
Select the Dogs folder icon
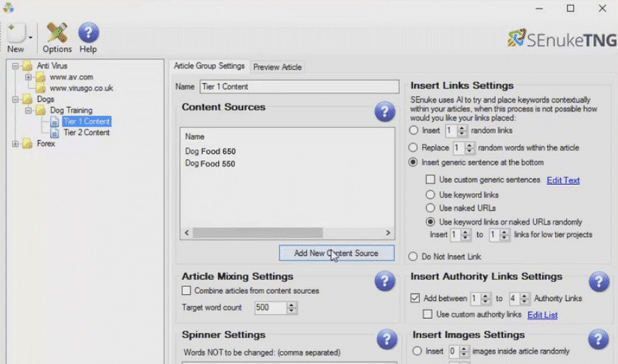coord(27,99)
